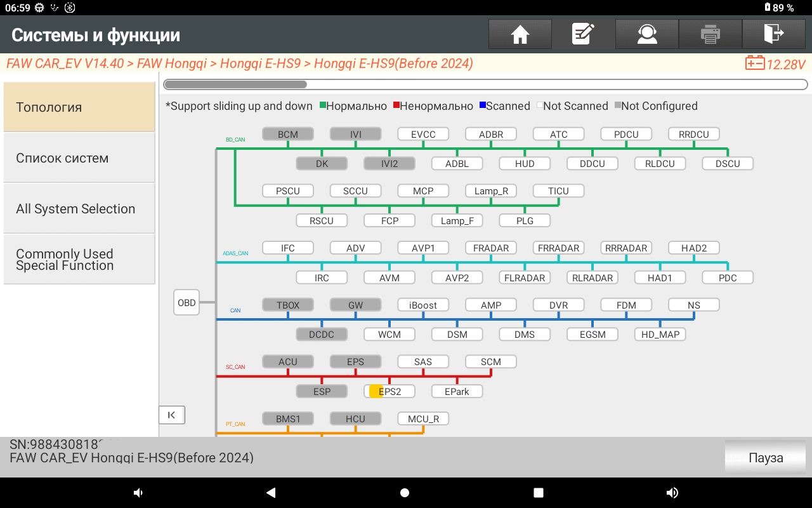Select the BCM module node

click(x=288, y=134)
